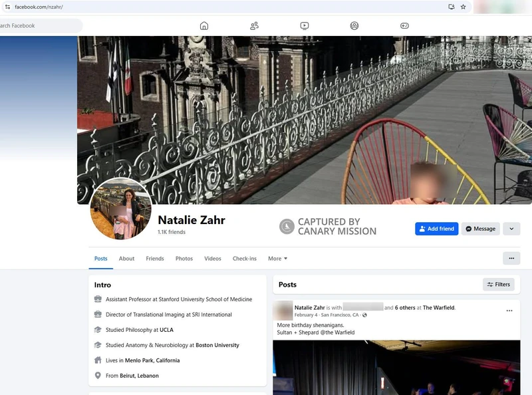The height and width of the screenshot is (395, 532).
Task: View site information icon beside the URL
Action: point(7,7)
